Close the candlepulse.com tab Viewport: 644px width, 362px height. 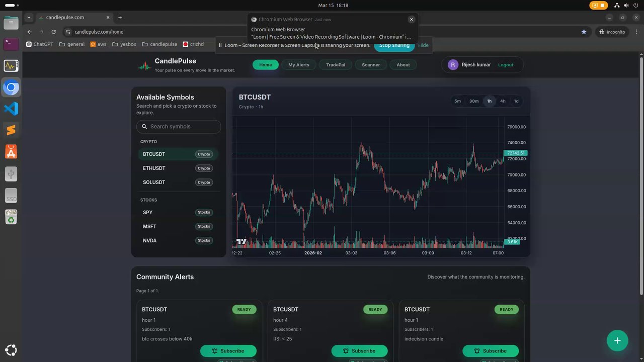(x=108, y=18)
